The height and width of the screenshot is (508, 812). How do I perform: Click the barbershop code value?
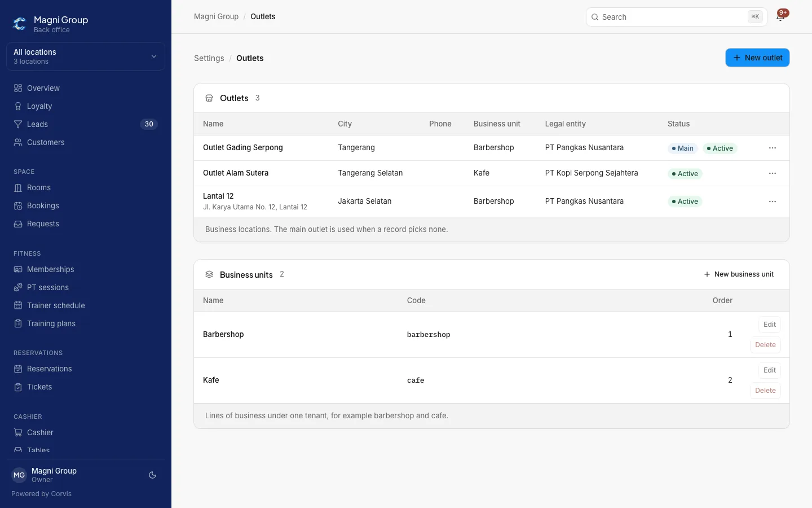pos(429,335)
